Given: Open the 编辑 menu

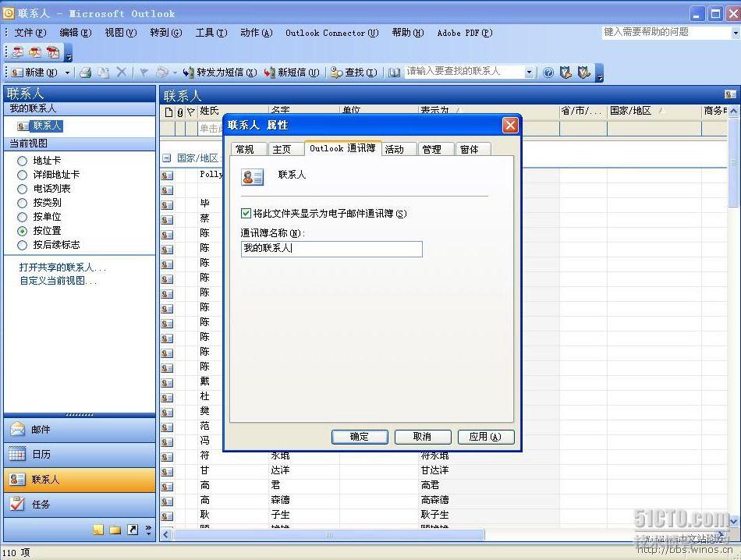Looking at the screenshot, I should click(x=76, y=33).
